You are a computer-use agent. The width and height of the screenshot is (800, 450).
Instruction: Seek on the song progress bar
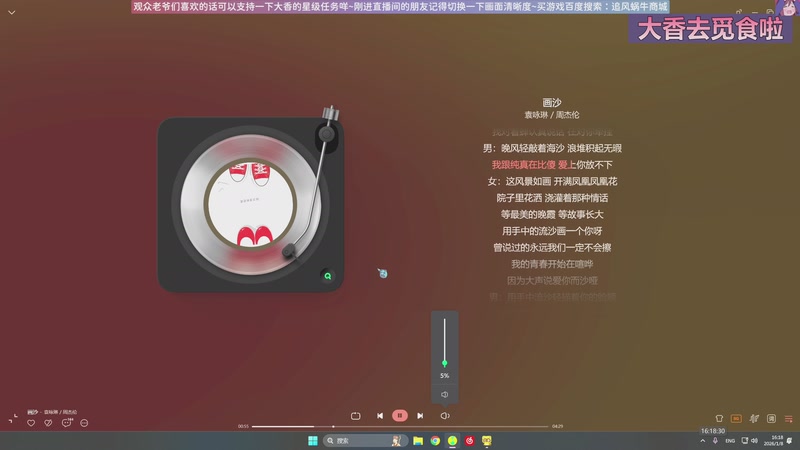pos(400,427)
